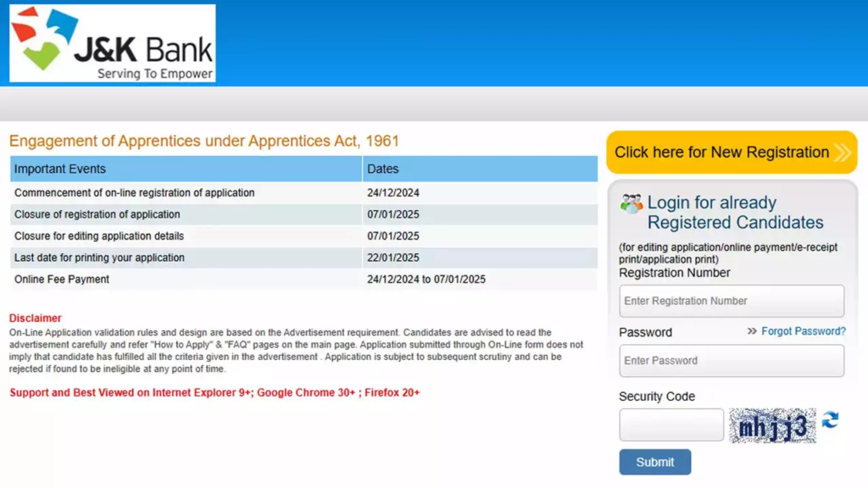Click the Registration Number label
The image size is (868, 488).
(674, 273)
